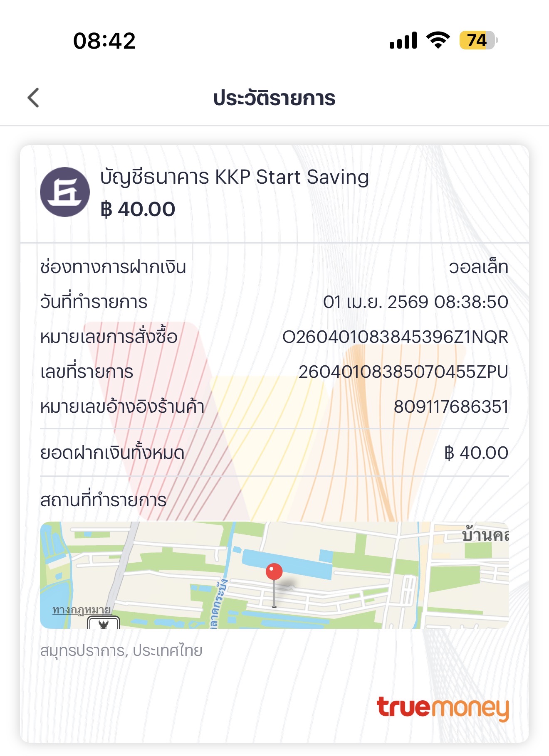The image size is (549, 756).
Task: Tap the 08:42 clock in status bar
Action: click(x=104, y=41)
